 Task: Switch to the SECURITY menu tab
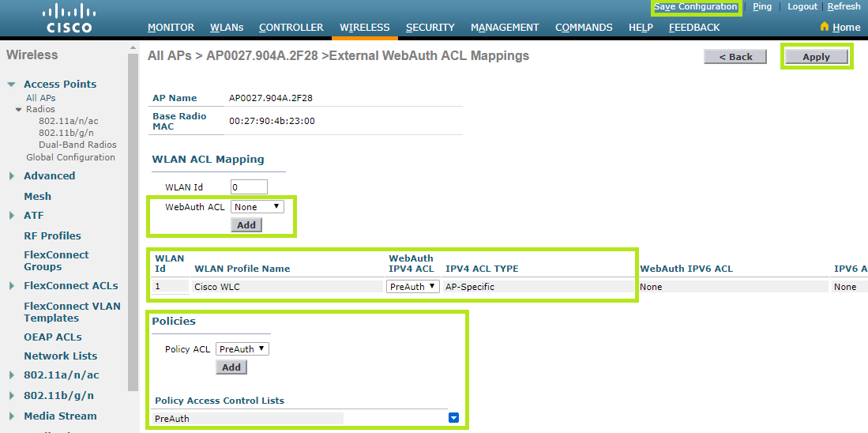[430, 27]
